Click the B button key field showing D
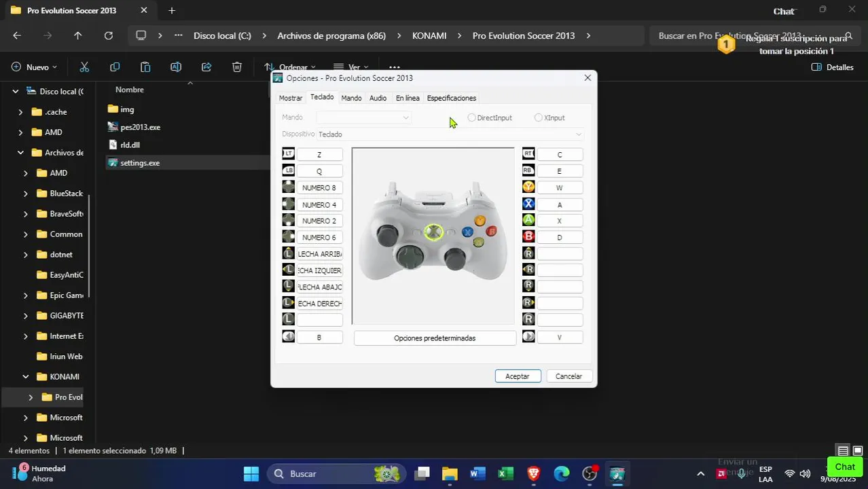Screen dimensions: 868x489 pos(560,238)
